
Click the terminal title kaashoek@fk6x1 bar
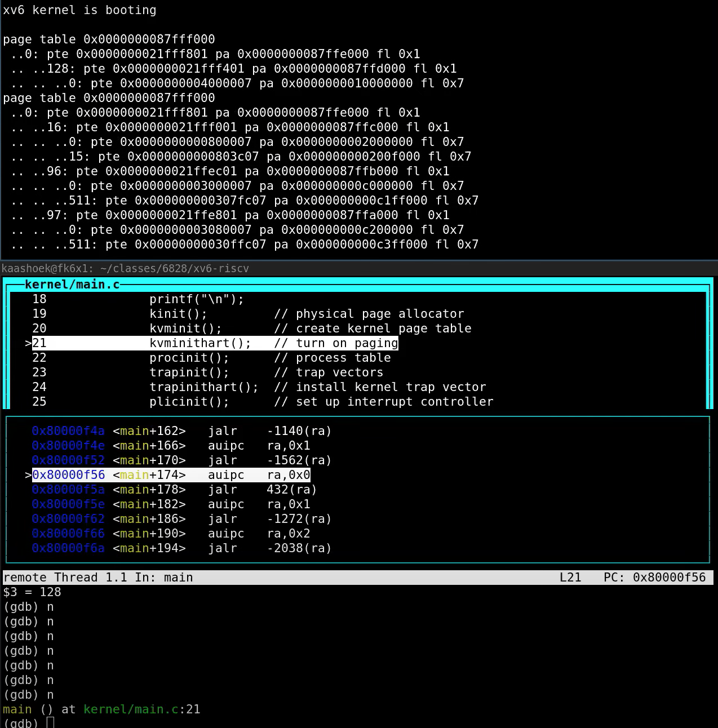coord(125,268)
